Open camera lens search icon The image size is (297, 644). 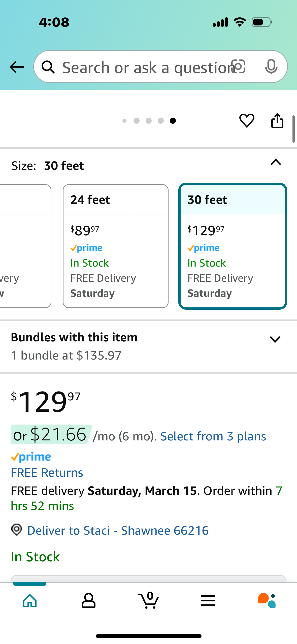(x=238, y=67)
